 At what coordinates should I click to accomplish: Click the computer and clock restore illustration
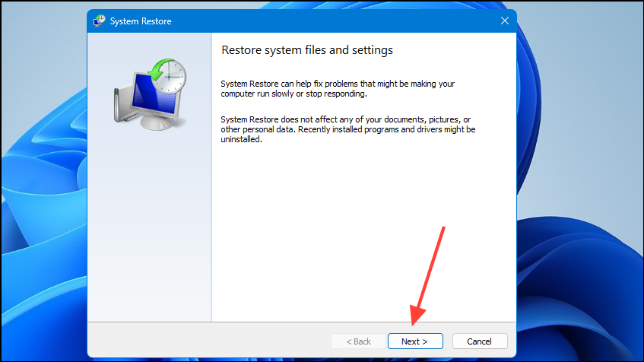[151, 94]
